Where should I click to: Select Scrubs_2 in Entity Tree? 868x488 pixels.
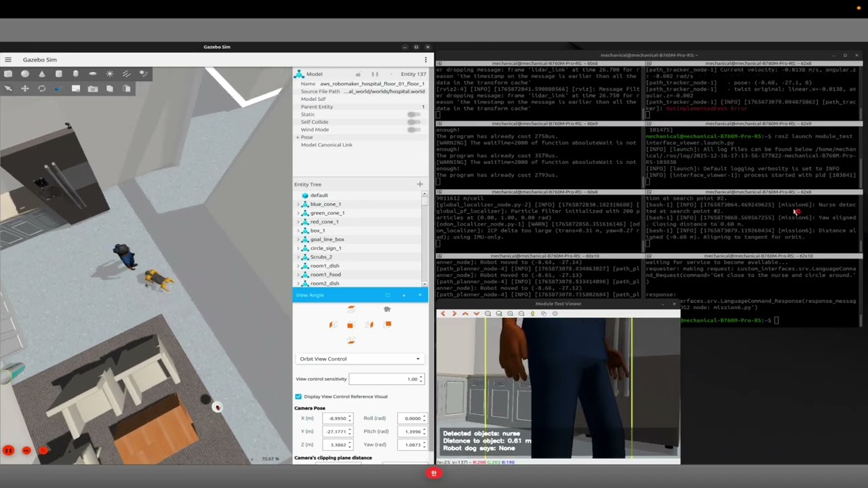point(321,257)
